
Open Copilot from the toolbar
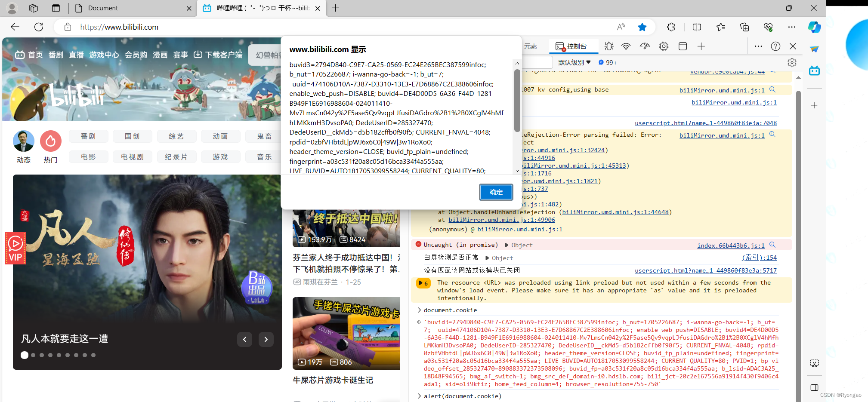coord(814,27)
